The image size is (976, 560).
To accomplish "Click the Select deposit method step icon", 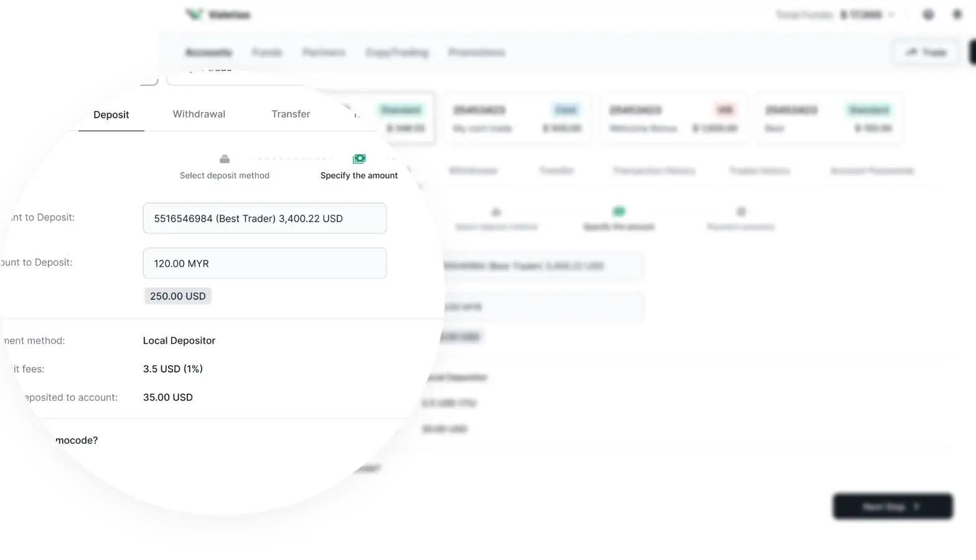I will (x=225, y=159).
